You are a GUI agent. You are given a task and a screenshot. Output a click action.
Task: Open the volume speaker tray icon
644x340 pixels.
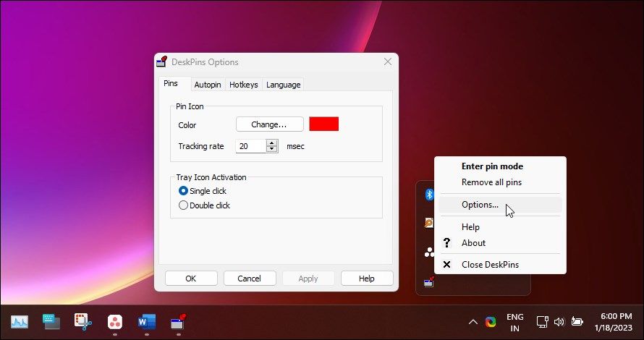click(559, 322)
